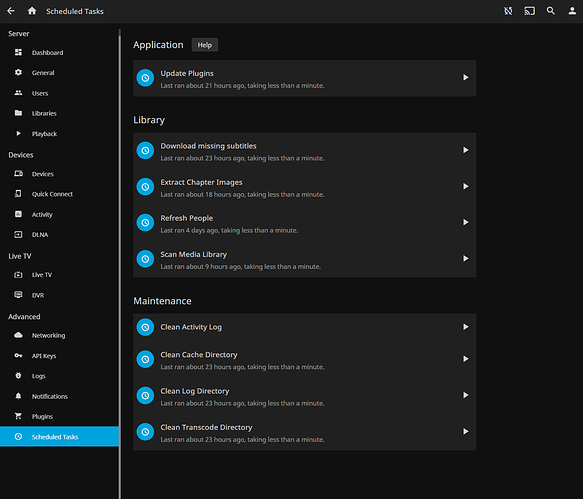Screen dimensions: 583x499
Task: Open the Cast to device icon
Action: click(529, 11)
